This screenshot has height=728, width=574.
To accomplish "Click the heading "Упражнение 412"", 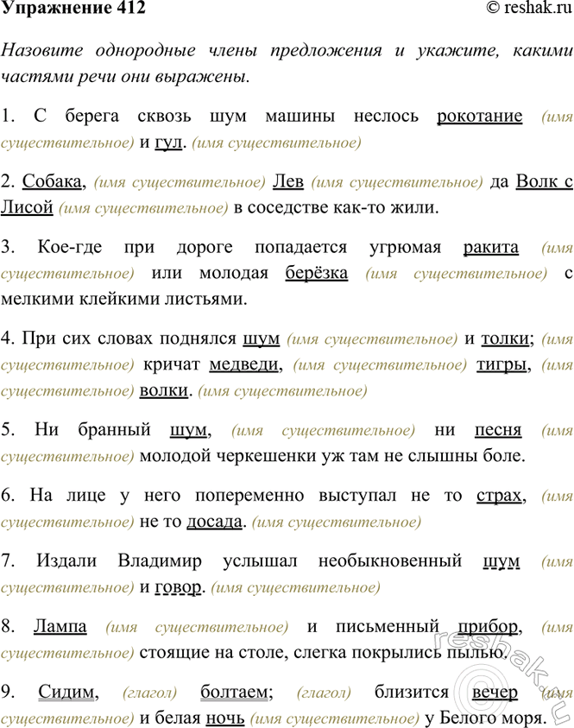I will 73,8.
